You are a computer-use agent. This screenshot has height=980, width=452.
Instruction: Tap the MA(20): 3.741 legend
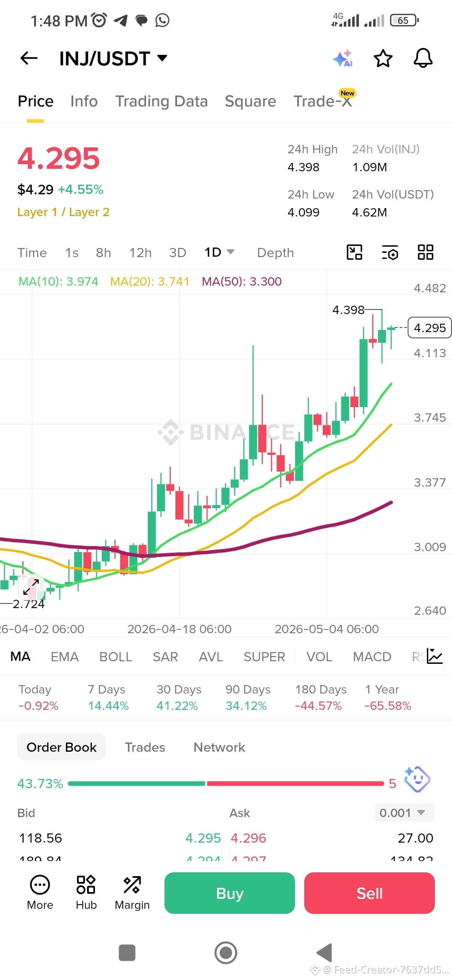point(150,281)
